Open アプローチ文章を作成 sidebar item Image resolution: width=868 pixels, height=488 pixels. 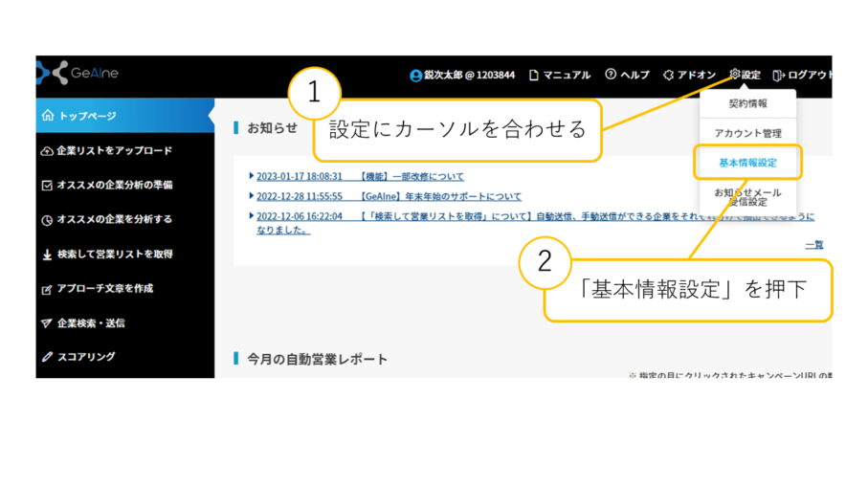[x=104, y=288]
